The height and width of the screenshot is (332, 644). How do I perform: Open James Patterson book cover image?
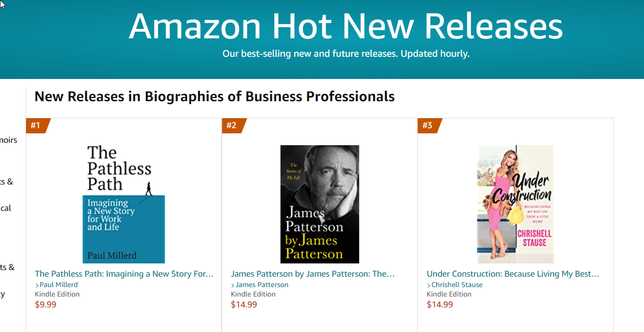pyautogui.click(x=320, y=204)
